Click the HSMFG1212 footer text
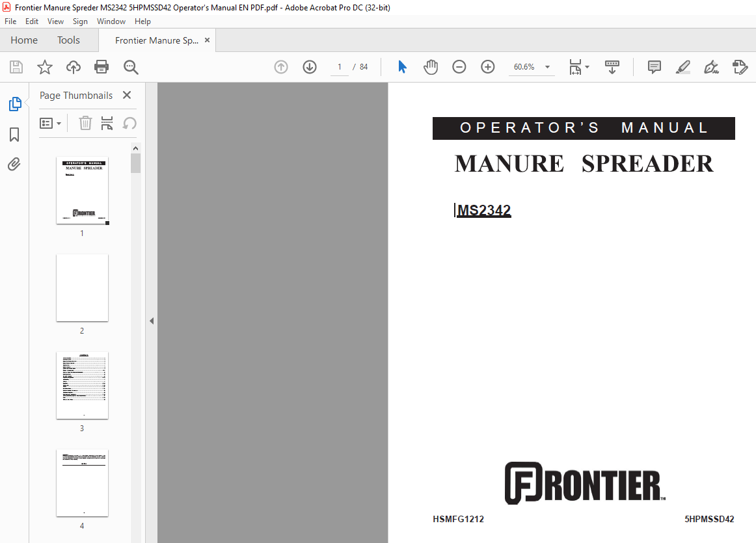756x543 pixels. click(x=458, y=519)
